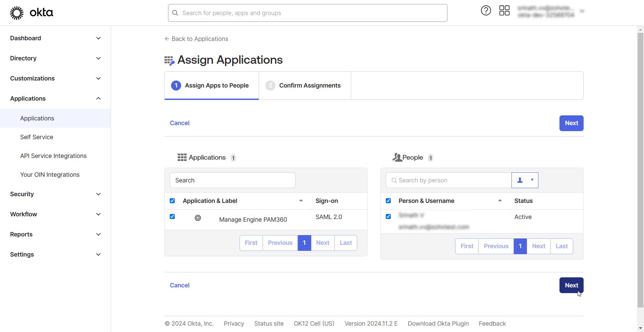
Task: Click the Okta logo
Action: (31, 13)
